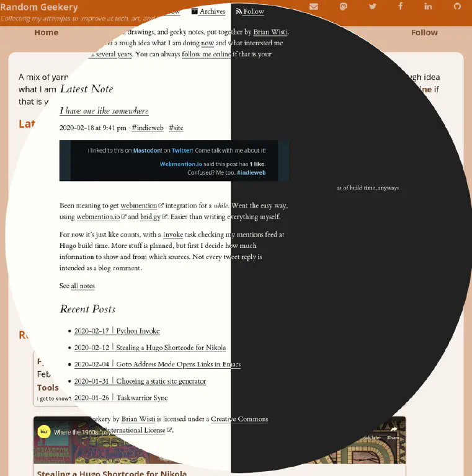The height and width of the screenshot is (476, 472).
Task: Click the LinkedIn icon in header
Action: coord(428,6)
